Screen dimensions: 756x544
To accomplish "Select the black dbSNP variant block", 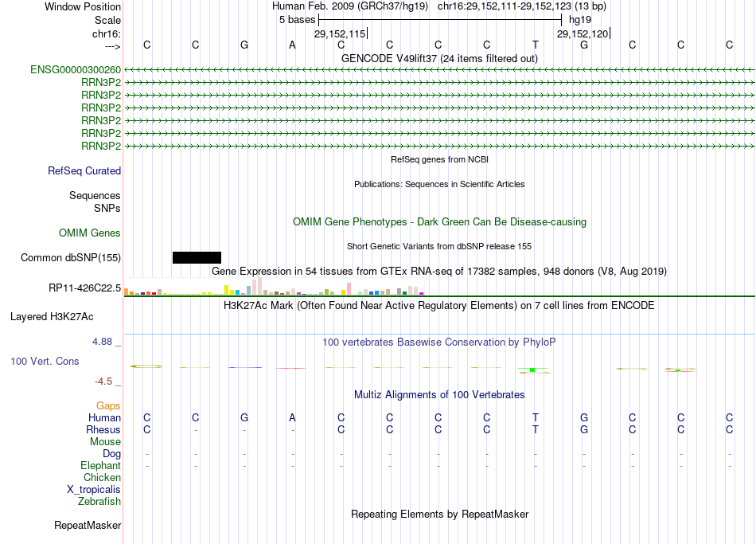I will click(x=197, y=257).
